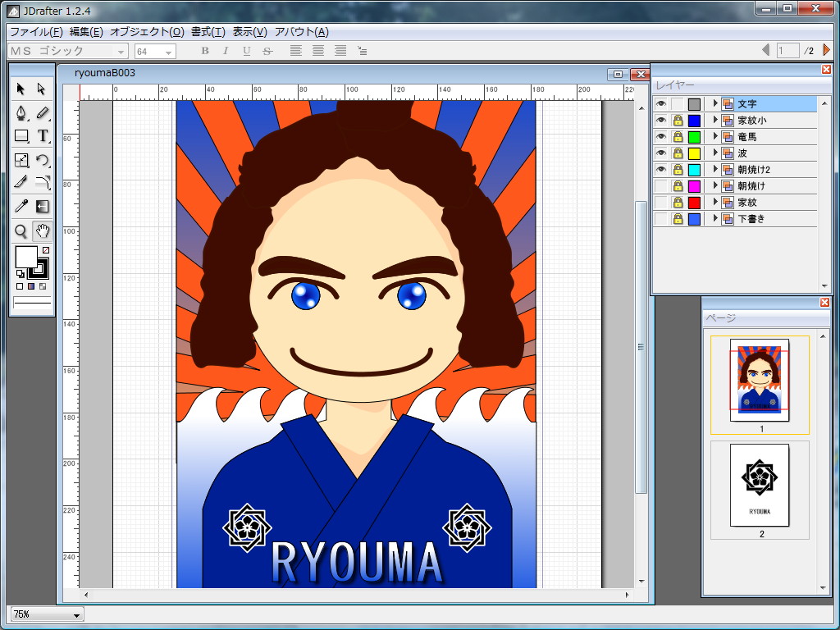Expand the 文字 layer tree

coord(714,103)
